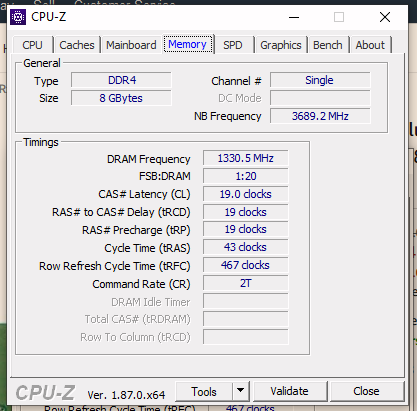Click the Row Refresh Cycle Time (tRFC) label

click(115, 266)
